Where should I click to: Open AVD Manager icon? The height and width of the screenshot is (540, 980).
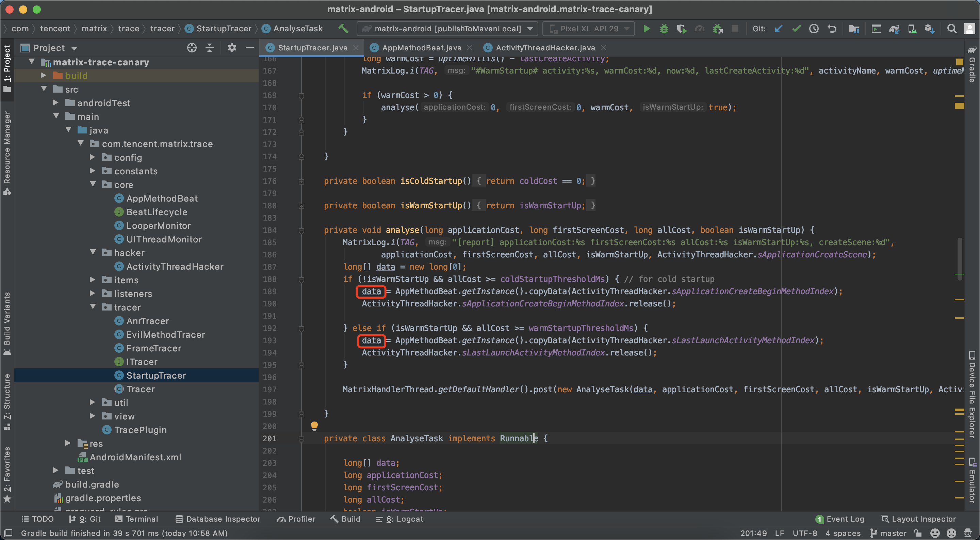pyautogui.click(x=912, y=29)
